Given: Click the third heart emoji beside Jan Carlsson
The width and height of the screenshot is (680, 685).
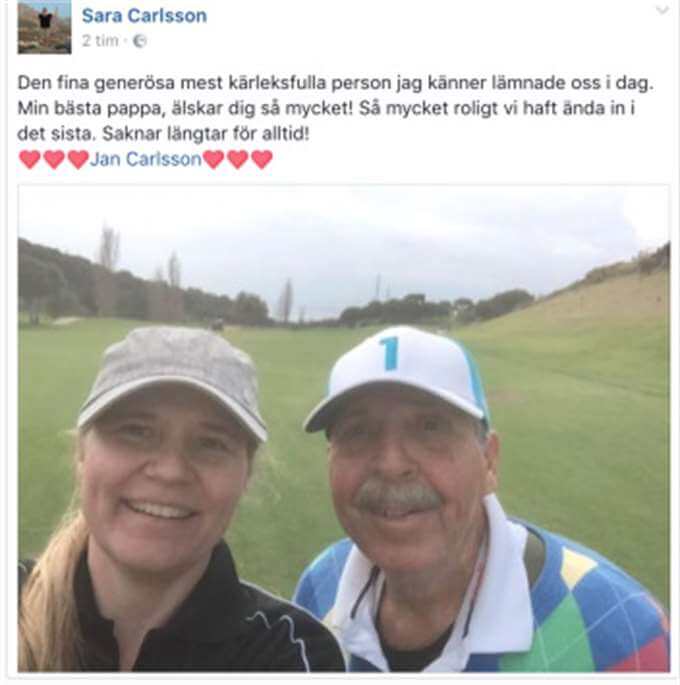Looking at the screenshot, I should [x=78, y=159].
